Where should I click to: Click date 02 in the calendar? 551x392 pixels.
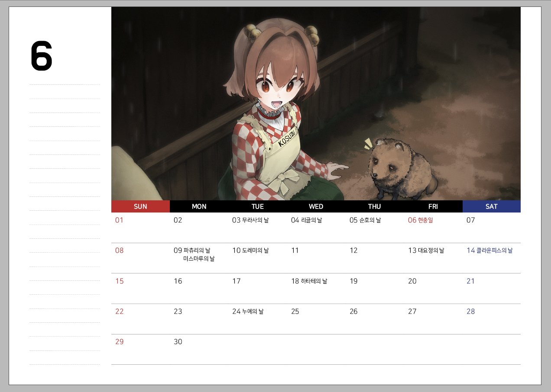pyautogui.click(x=178, y=220)
